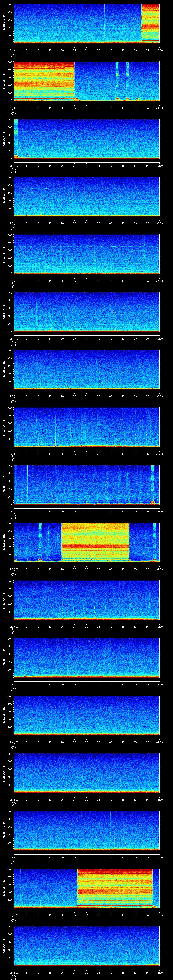Click the 2:31:00 start time label
This screenshot has height=980, width=173.
[x=13, y=166]
